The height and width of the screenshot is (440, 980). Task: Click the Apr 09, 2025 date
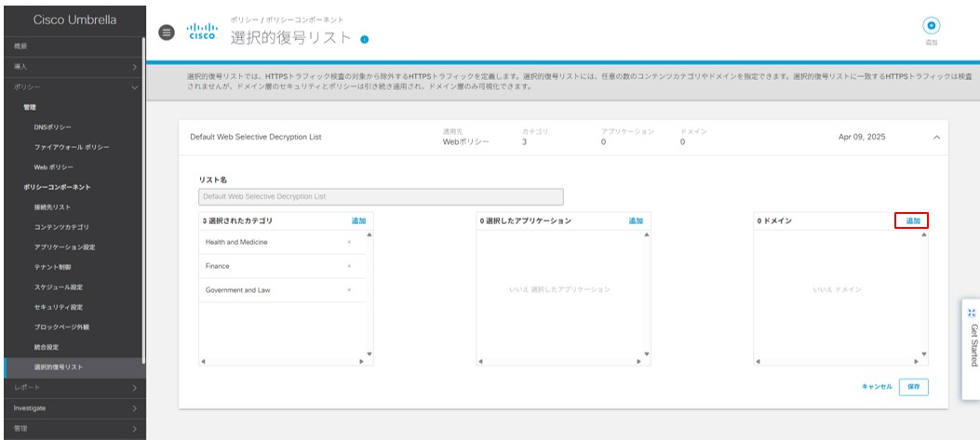(861, 137)
